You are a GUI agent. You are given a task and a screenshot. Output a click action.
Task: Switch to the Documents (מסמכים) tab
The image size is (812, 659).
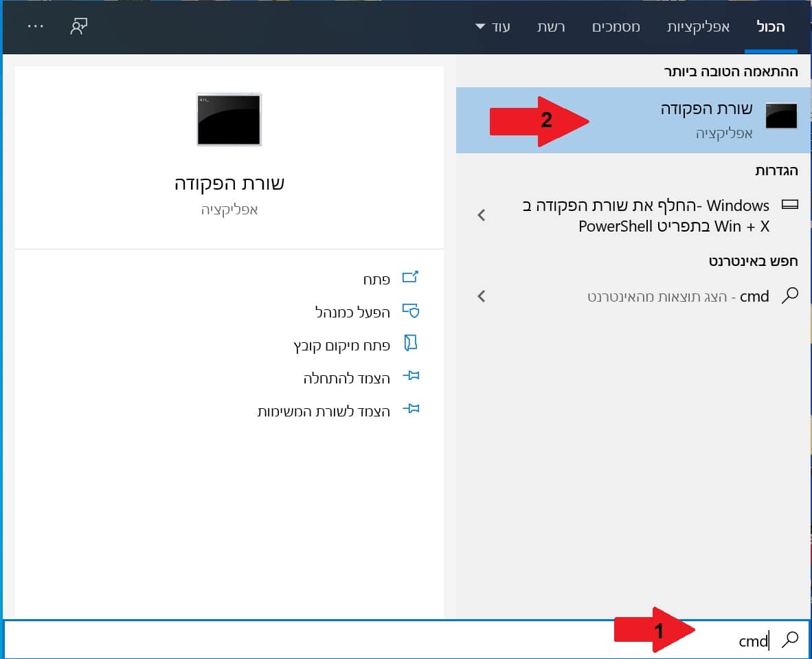click(x=616, y=27)
